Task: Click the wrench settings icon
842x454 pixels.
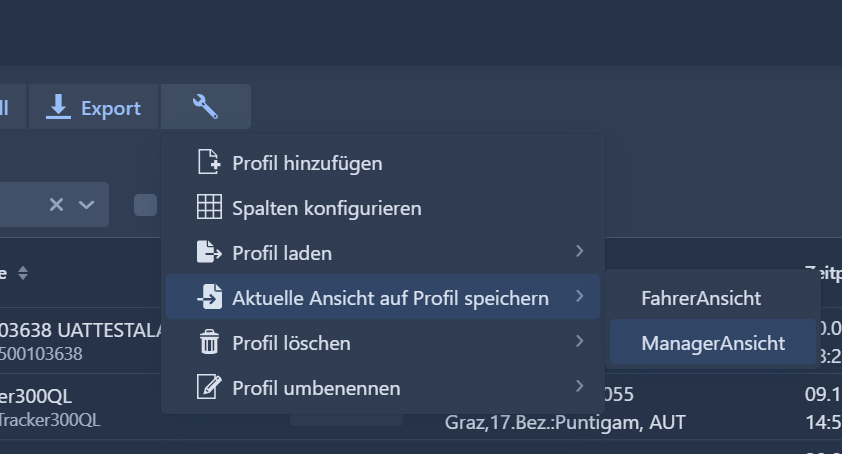Action: click(205, 107)
